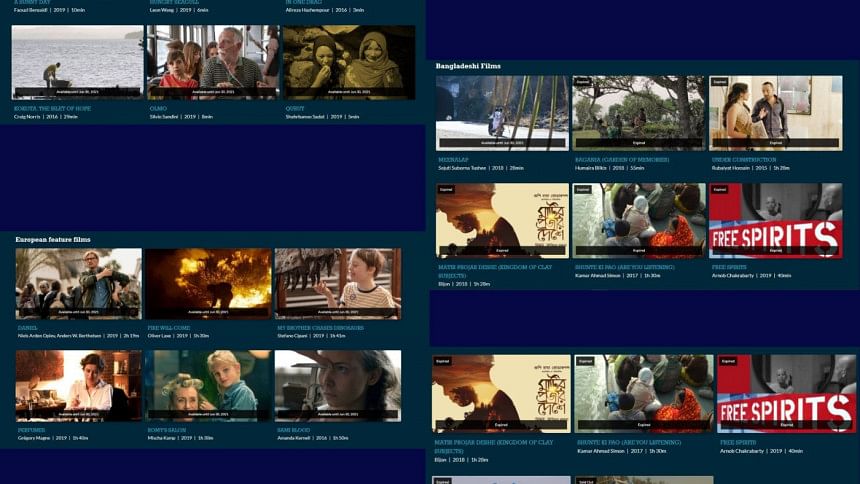Open the Bagania (Garden of Memories) thumbnail
Image resolution: width=860 pixels, height=484 pixels.
639,113
